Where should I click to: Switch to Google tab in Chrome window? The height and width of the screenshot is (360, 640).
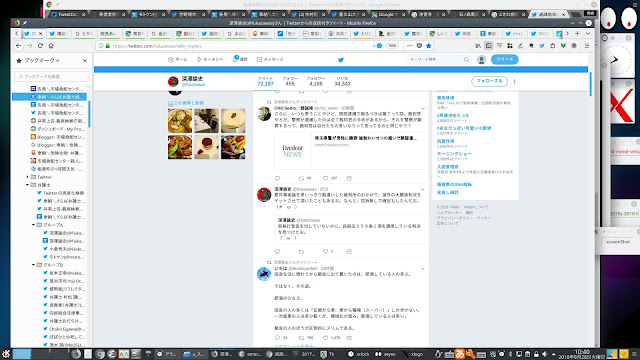coord(388,14)
